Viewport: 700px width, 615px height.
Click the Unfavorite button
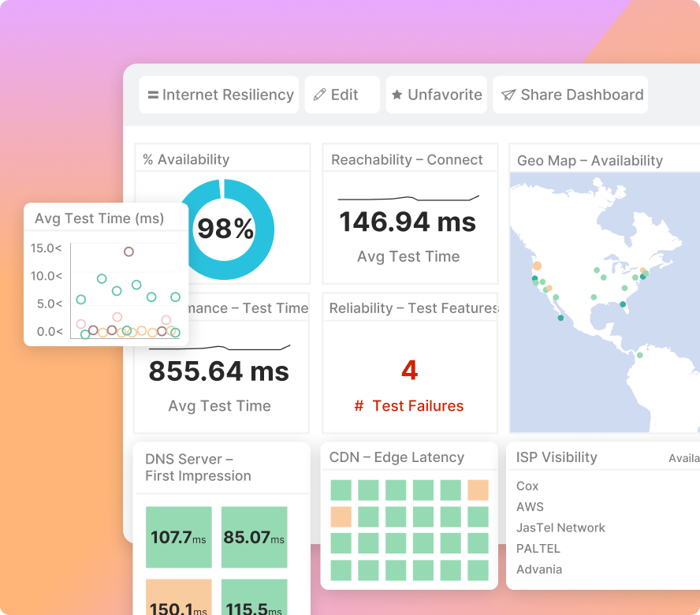click(x=436, y=95)
